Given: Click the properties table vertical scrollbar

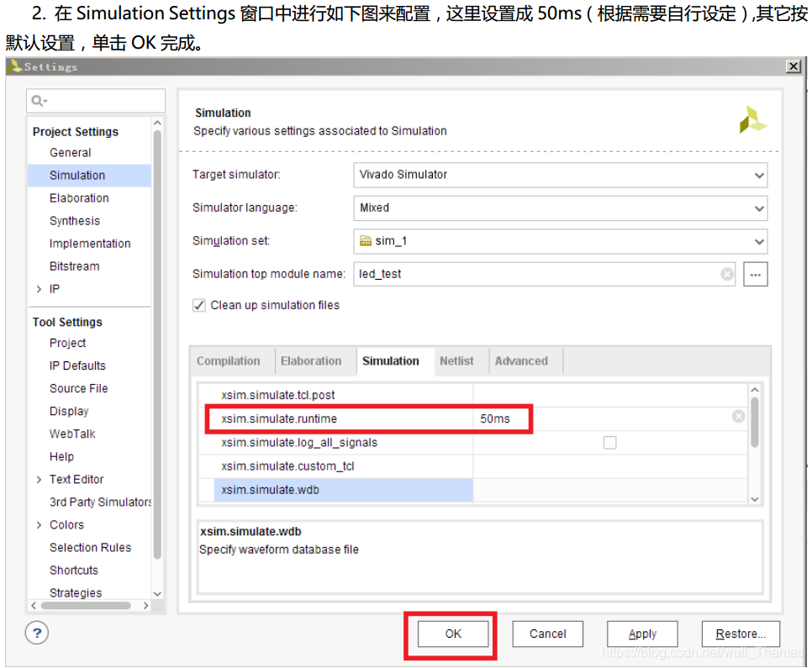Looking at the screenshot, I should (755, 422).
